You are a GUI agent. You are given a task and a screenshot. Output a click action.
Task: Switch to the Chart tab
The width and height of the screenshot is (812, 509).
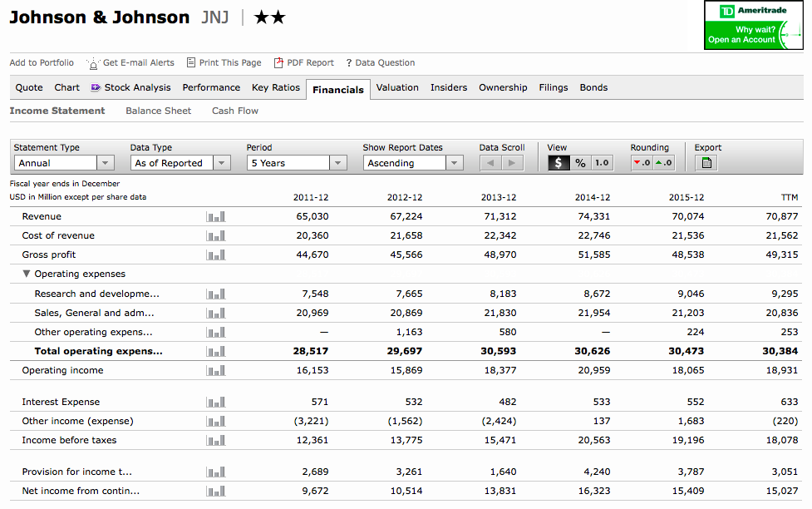tap(66, 87)
